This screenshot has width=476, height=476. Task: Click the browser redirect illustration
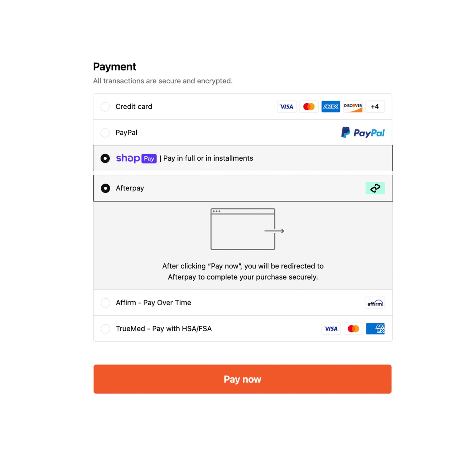tap(247, 229)
